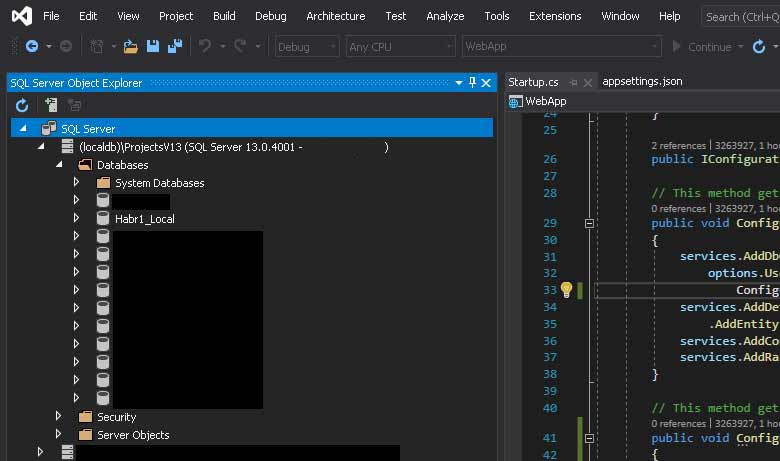780x461 pixels.
Task: Click the System Databases folder icon
Action: [x=103, y=183]
